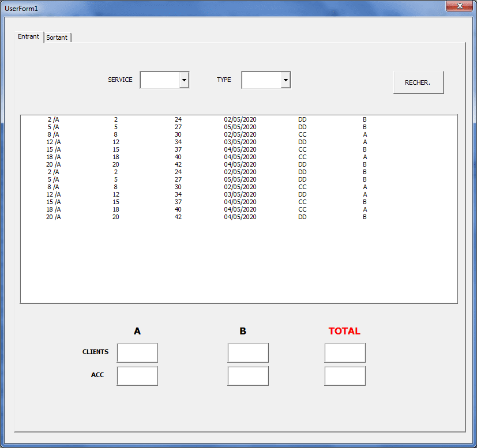Close the UserForm1 window
This screenshot has width=477, height=448.
(459, 6)
